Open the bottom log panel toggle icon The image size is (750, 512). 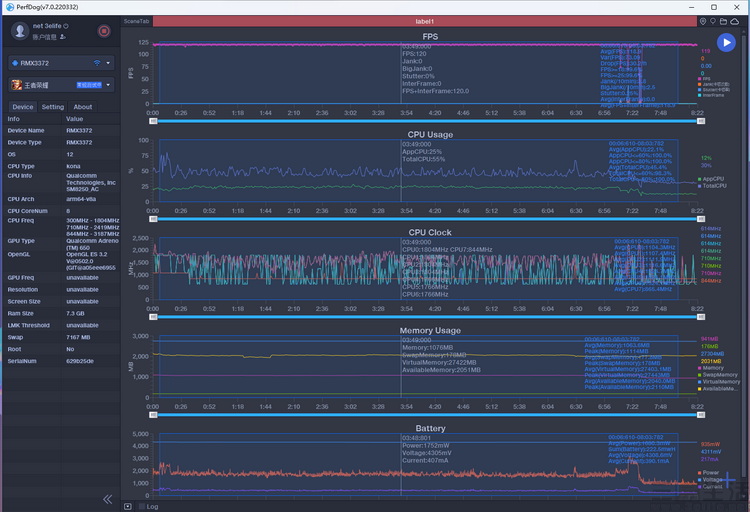pos(128,506)
